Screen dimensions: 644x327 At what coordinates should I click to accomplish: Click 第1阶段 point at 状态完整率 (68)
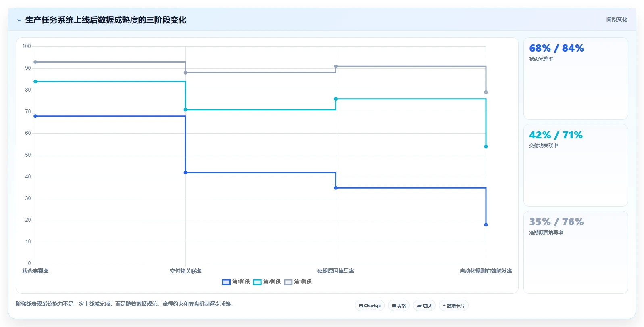[x=35, y=116]
